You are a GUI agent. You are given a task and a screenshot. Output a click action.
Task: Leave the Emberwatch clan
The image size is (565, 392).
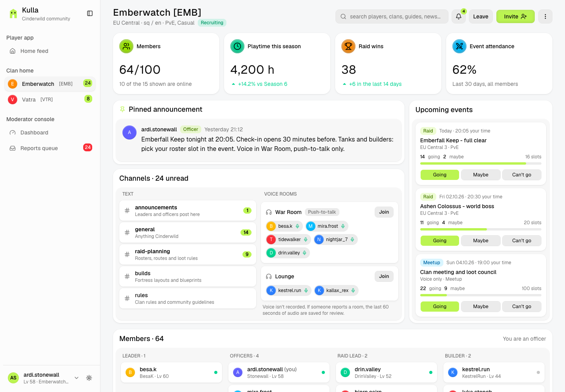pyautogui.click(x=481, y=16)
